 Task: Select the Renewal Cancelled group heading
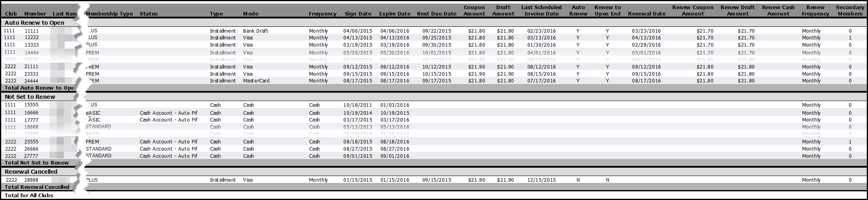tap(31, 172)
